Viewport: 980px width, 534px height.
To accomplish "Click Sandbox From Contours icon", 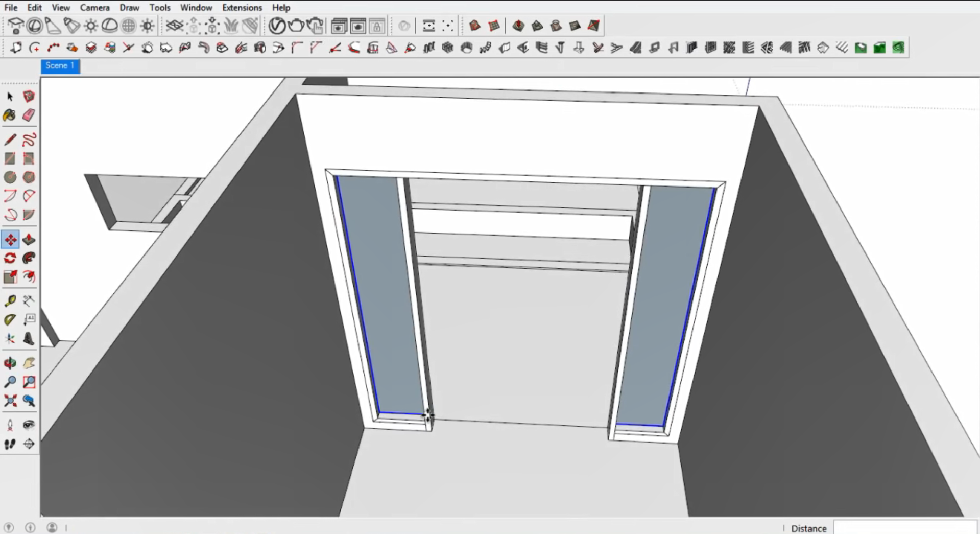I will pyautogui.click(x=475, y=26).
